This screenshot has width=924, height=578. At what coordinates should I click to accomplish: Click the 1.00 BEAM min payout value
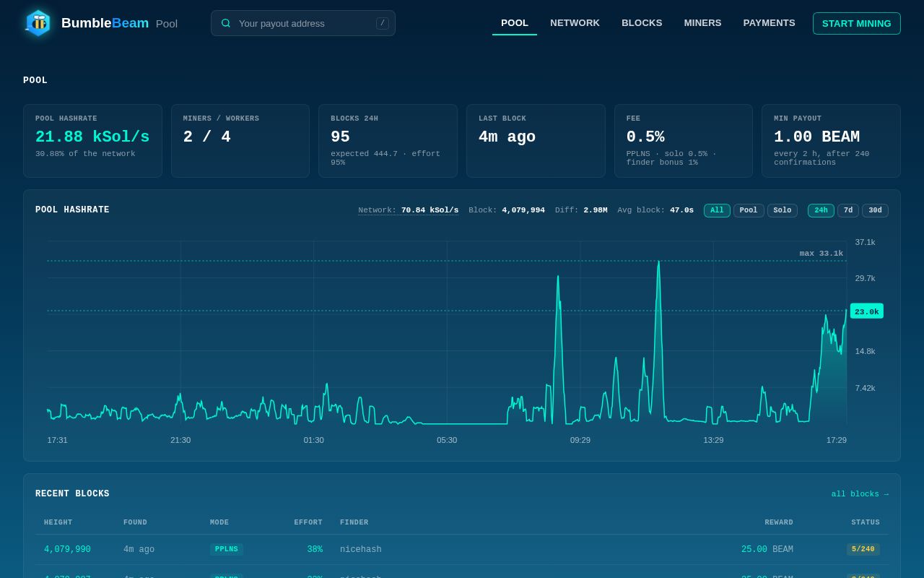(x=816, y=137)
